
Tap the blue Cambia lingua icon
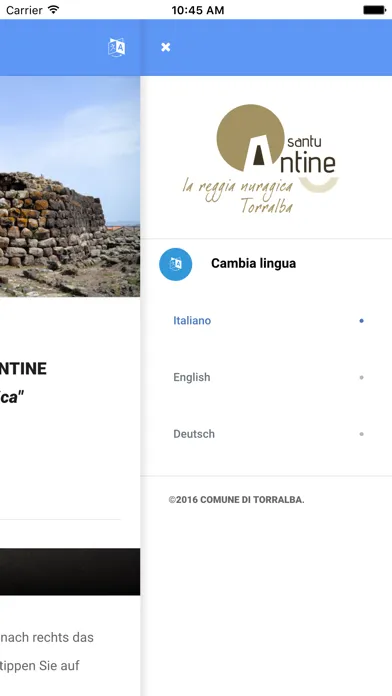(x=175, y=264)
